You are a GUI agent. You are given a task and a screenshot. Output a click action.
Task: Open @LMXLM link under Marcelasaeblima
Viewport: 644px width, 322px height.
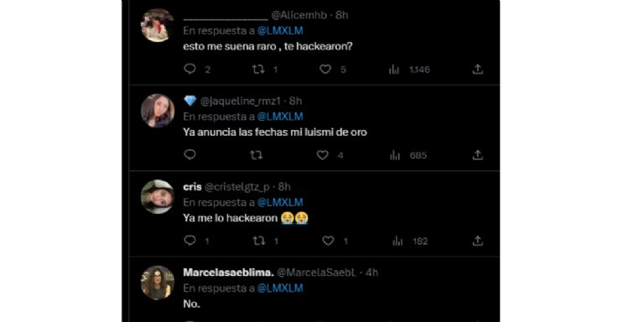coord(280,288)
